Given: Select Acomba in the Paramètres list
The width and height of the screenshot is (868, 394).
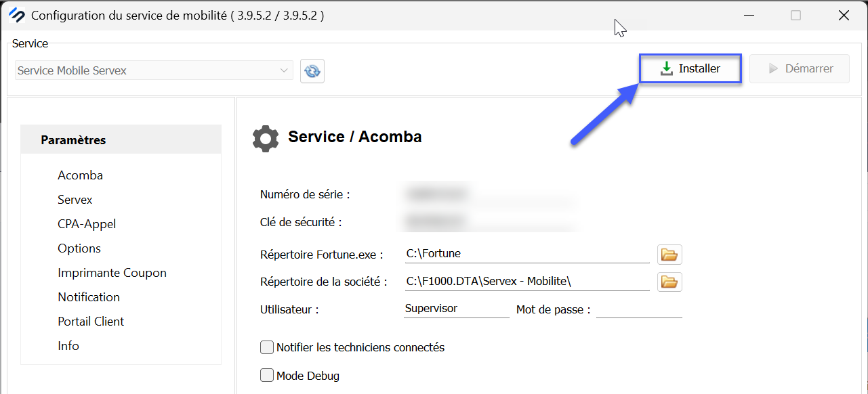Looking at the screenshot, I should (80, 175).
